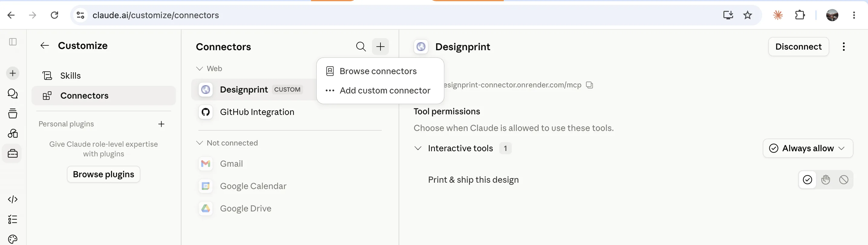The width and height of the screenshot is (868, 245).
Task: Click the CUSTOM badge on Designprint
Action: (x=287, y=90)
